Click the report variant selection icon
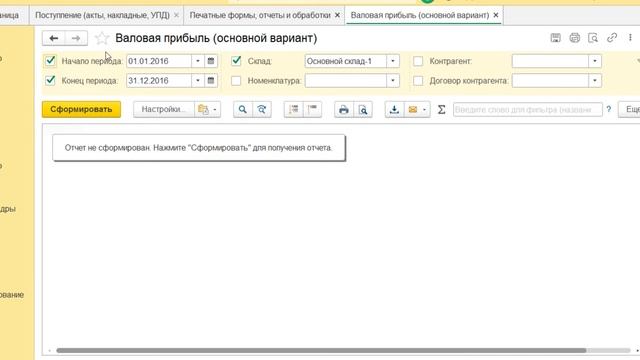 (203, 109)
